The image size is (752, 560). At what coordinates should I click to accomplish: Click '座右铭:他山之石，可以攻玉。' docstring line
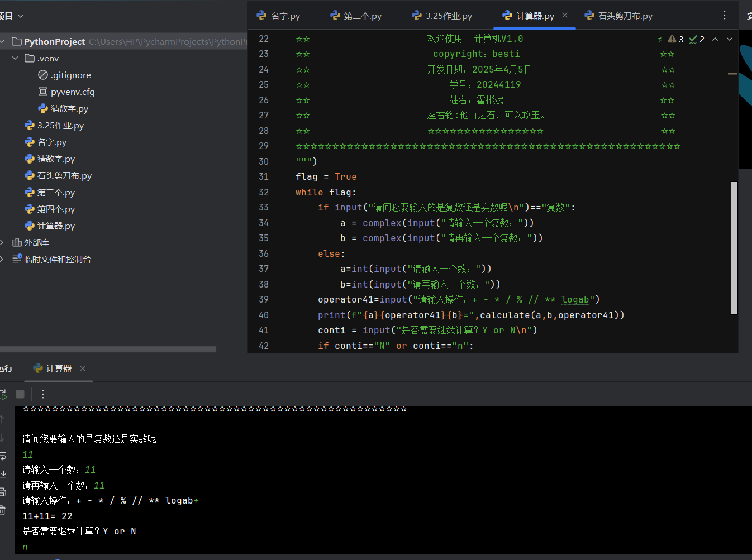pos(486,116)
